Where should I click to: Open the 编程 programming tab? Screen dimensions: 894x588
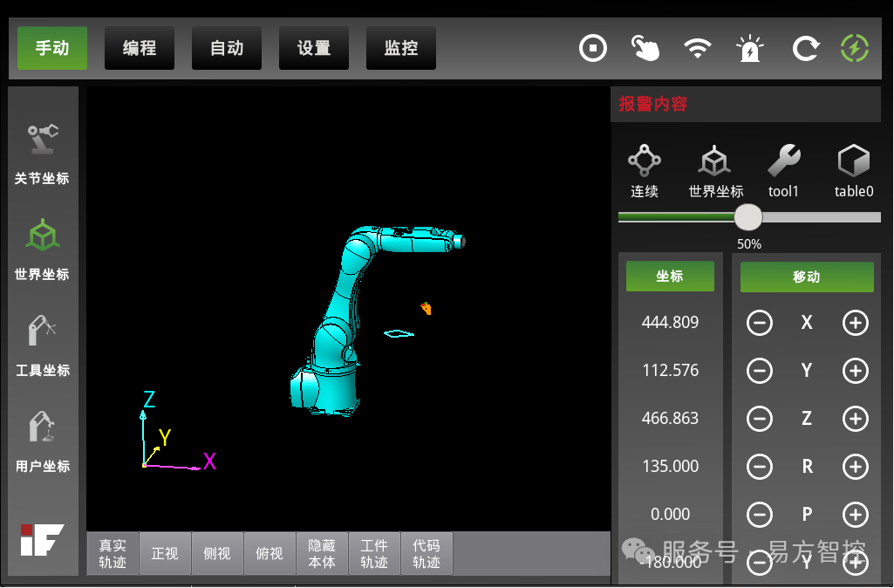(140, 48)
